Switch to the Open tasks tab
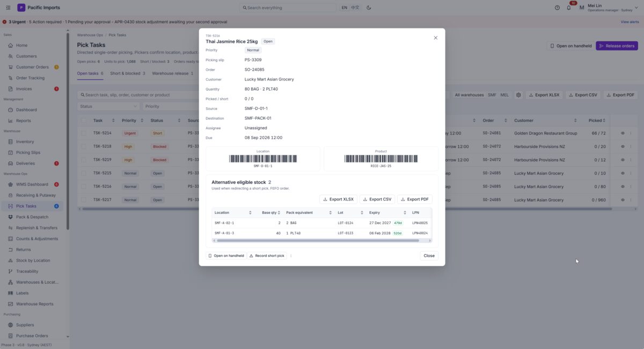 click(x=90, y=73)
